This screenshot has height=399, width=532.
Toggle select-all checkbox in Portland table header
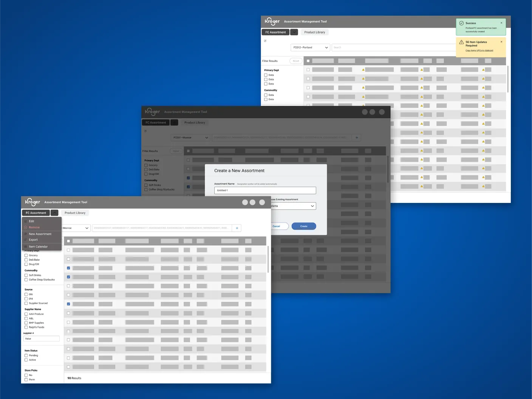click(x=308, y=61)
